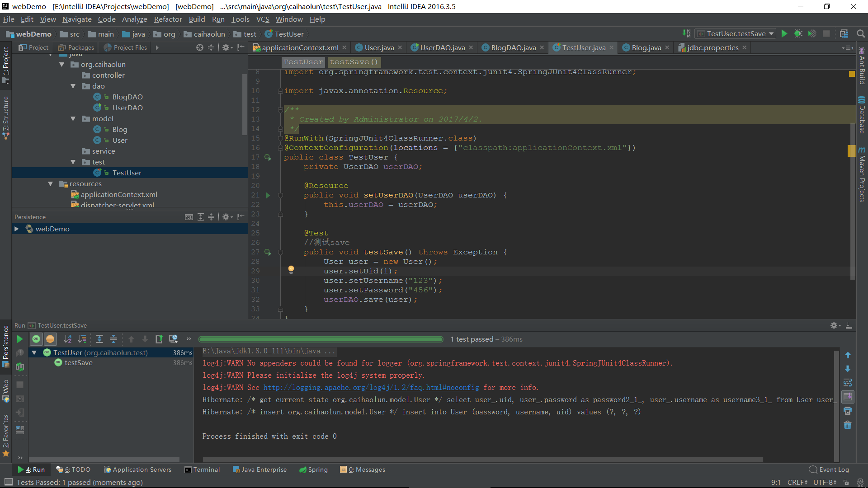Open the Spring tool window button

313,469
